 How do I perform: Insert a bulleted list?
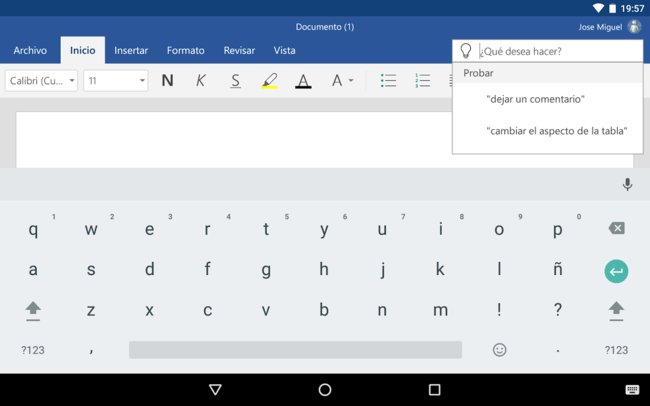[388, 80]
